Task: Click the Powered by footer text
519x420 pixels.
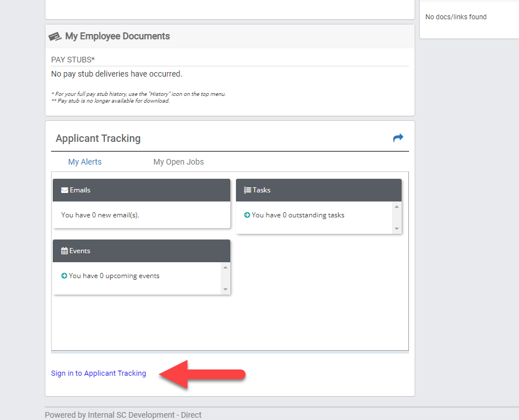Action: (123, 414)
